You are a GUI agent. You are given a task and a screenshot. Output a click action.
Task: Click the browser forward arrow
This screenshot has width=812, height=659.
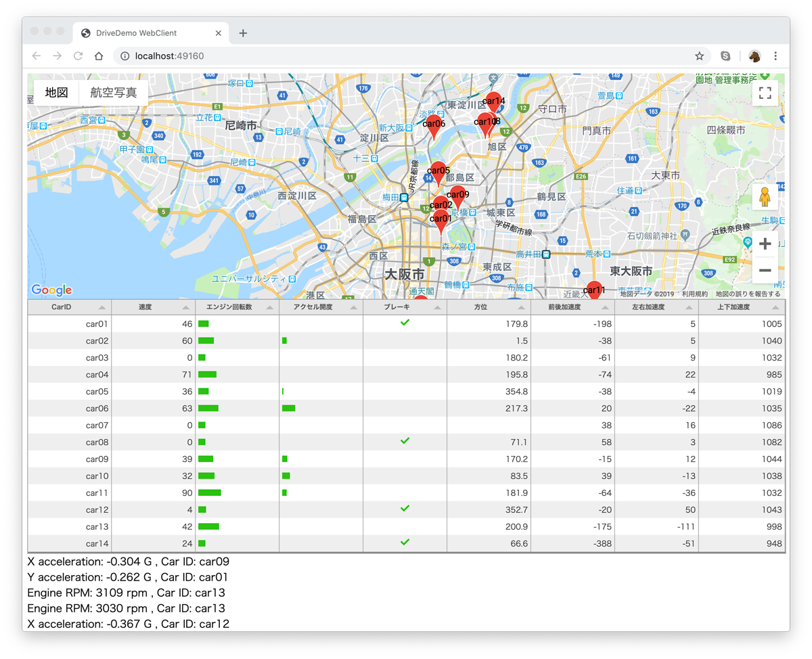tap(58, 56)
